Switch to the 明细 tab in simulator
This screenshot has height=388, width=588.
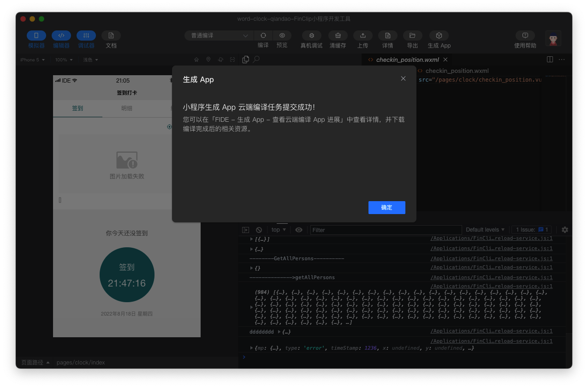(x=127, y=108)
